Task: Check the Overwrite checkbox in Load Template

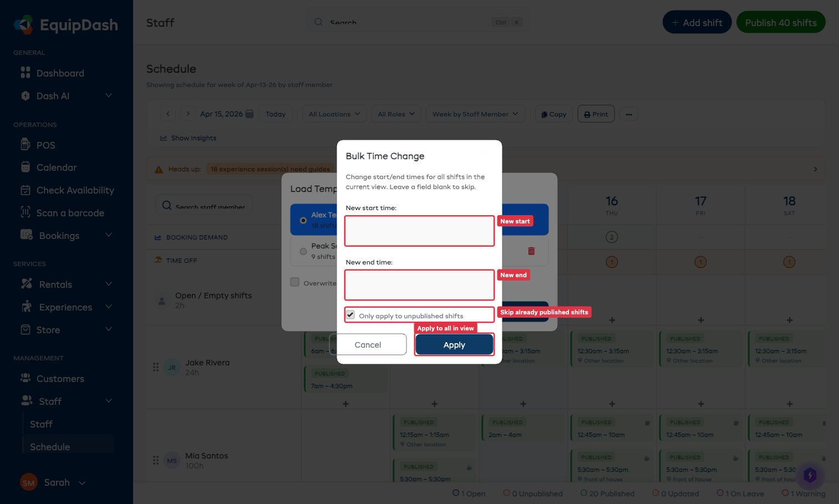Action: pos(295,282)
